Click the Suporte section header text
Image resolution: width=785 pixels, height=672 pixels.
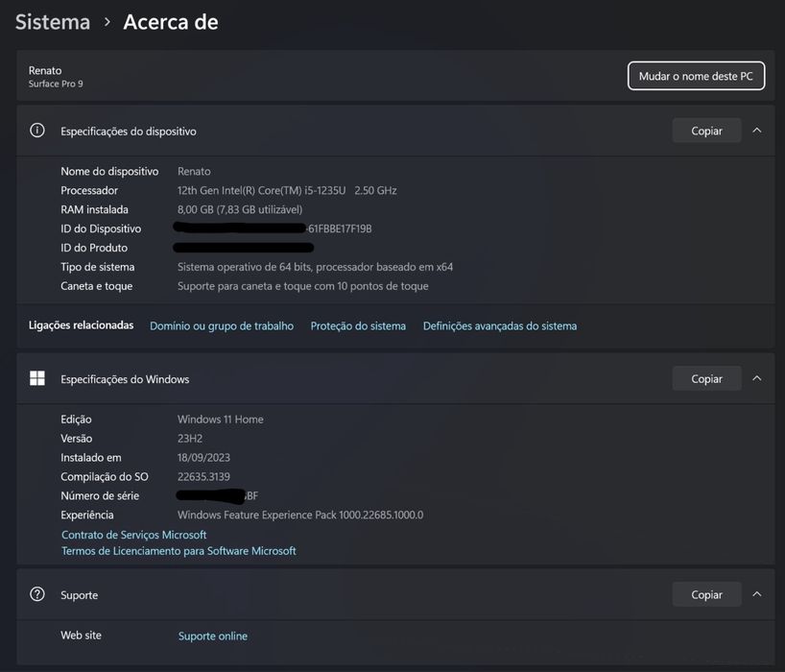pyautogui.click(x=79, y=595)
